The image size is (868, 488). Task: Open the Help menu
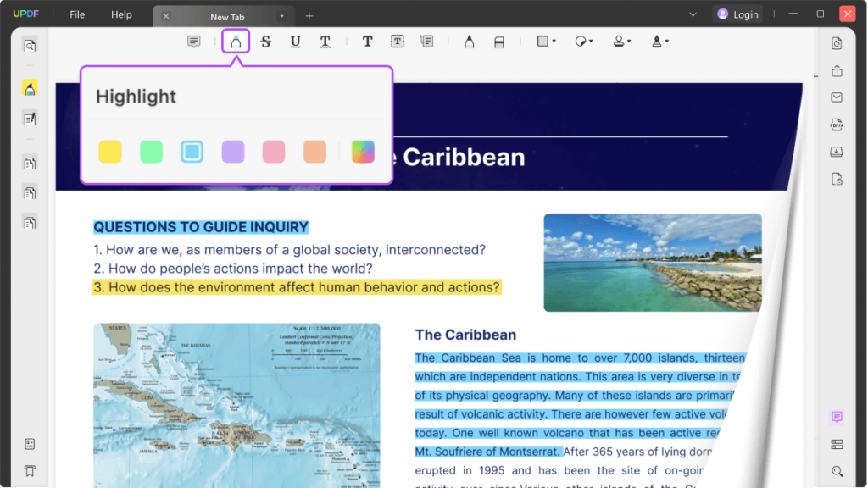(x=121, y=14)
